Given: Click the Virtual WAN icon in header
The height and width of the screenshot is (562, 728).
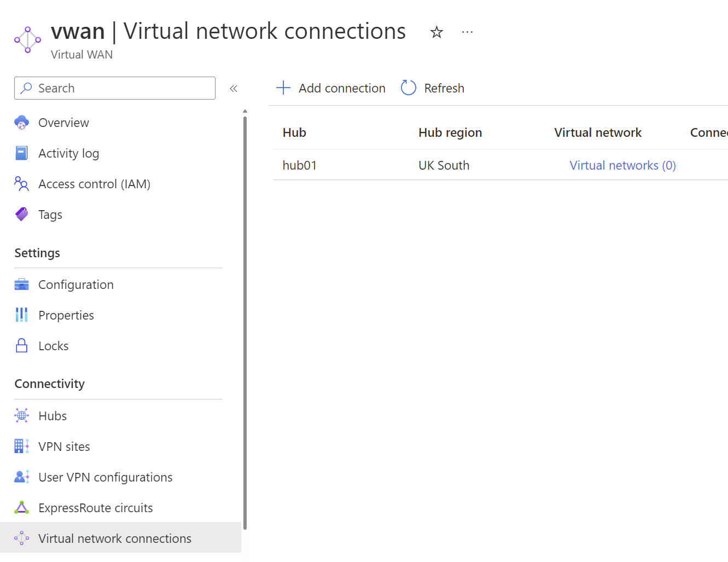Looking at the screenshot, I should pos(27,39).
